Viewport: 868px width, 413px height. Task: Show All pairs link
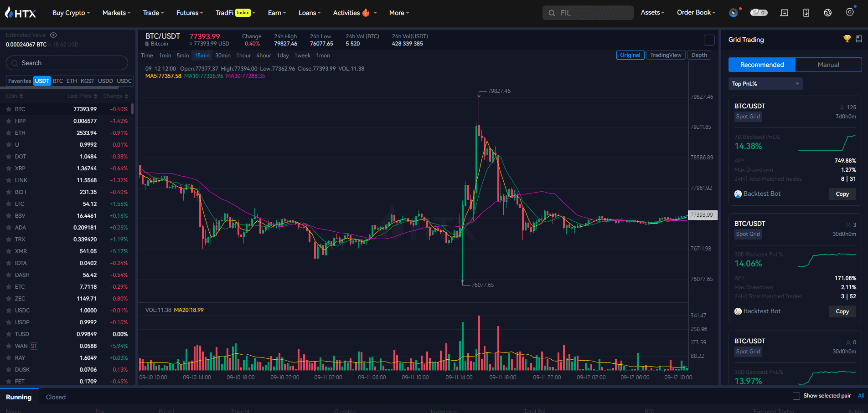(x=861, y=396)
